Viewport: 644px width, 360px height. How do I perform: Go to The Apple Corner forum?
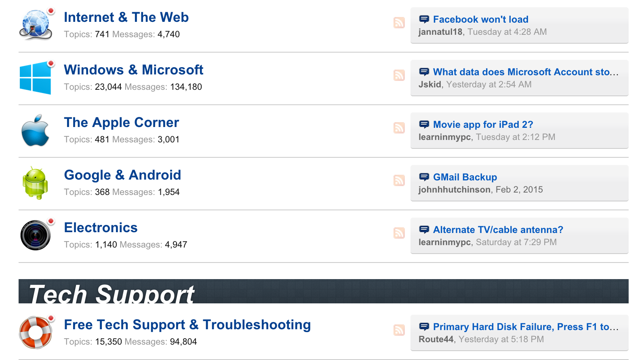(x=121, y=123)
